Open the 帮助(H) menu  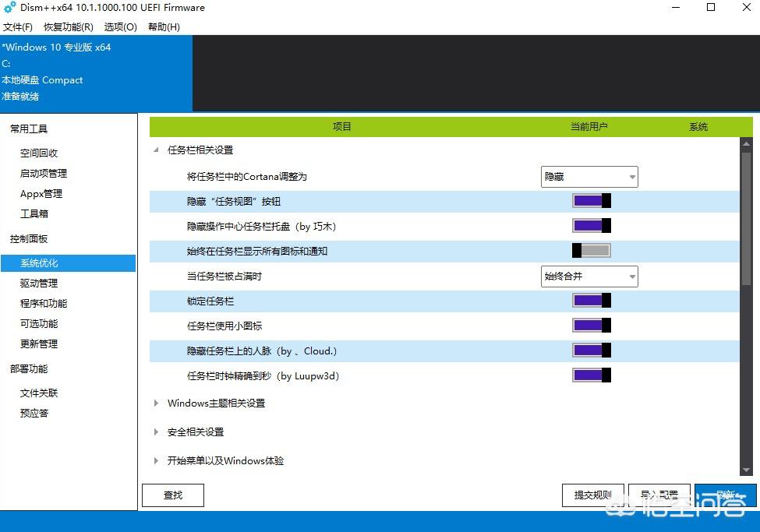(x=164, y=27)
